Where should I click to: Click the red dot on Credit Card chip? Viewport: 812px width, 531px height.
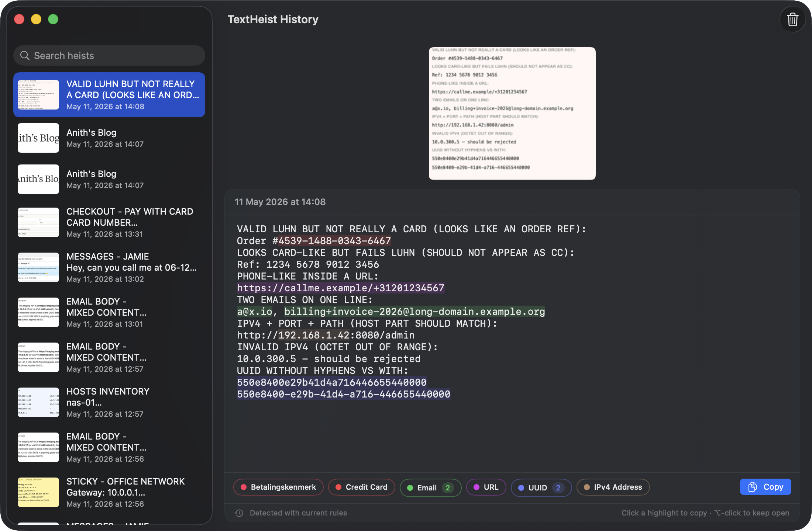pos(338,487)
